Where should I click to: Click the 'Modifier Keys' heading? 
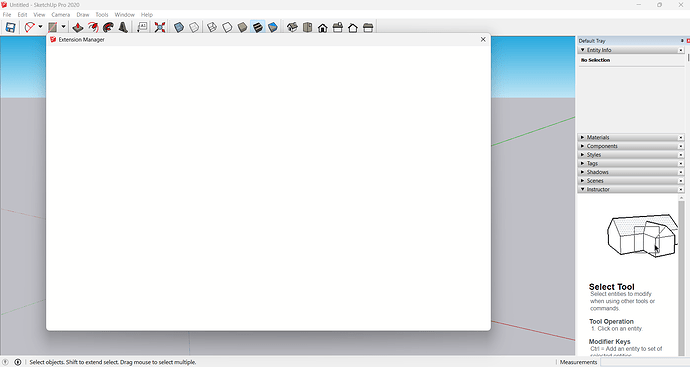[x=609, y=341]
